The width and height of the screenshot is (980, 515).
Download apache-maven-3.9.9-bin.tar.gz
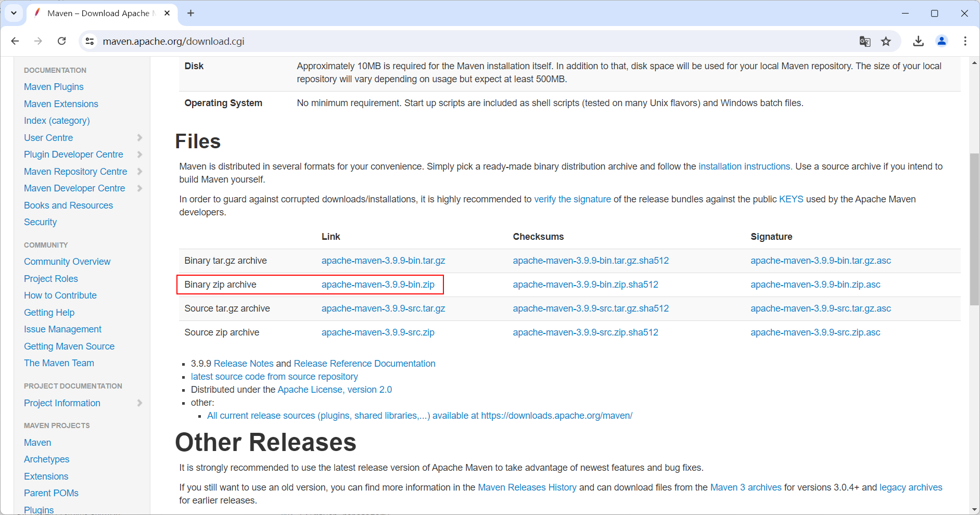(x=383, y=261)
